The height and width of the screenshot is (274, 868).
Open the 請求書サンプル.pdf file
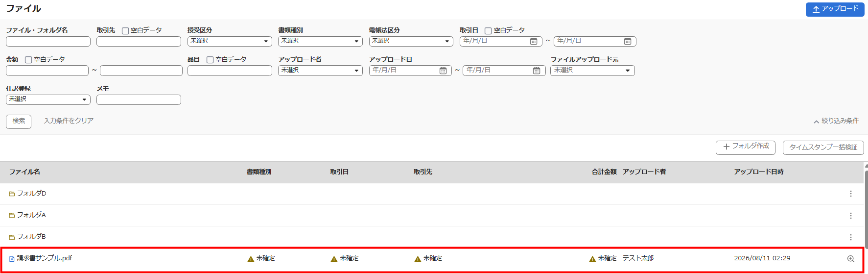[45, 258]
